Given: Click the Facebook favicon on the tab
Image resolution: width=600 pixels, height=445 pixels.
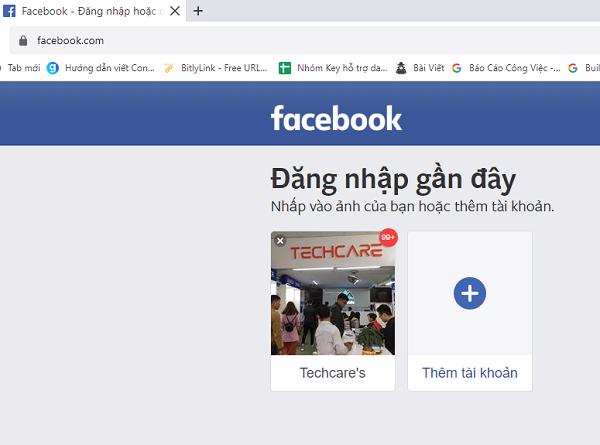Looking at the screenshot, I should [x=11, y=11].
